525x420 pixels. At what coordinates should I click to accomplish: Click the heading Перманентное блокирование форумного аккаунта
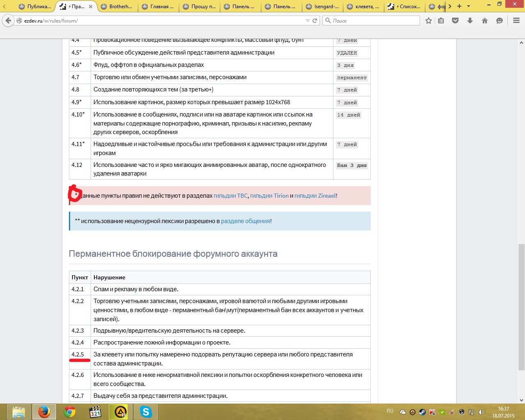tap(173, 254)
